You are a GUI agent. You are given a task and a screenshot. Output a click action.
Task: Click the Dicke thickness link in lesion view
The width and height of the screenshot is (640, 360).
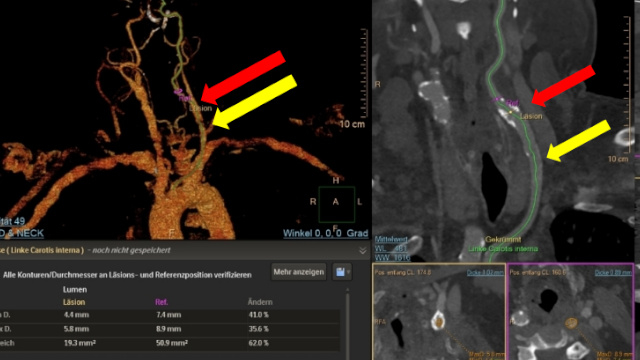point(485,272)
